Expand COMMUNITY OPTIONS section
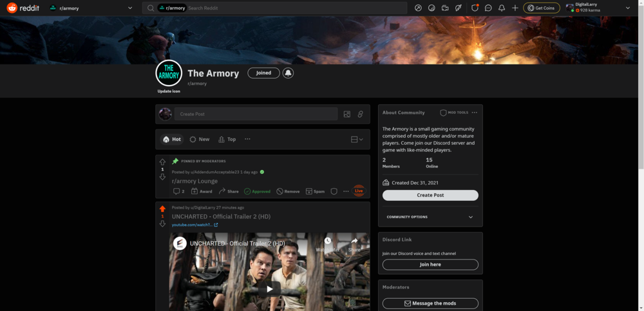644x311 pixels. pos(430,217)
